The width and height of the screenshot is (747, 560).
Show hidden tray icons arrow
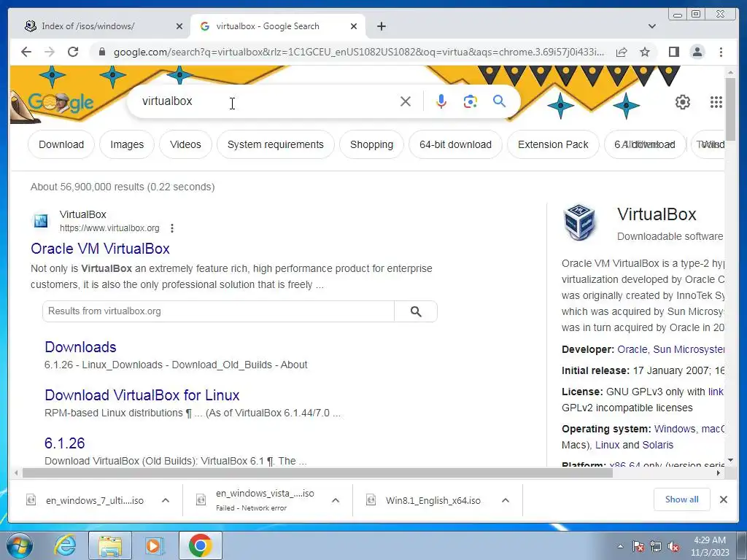[620, 546]
